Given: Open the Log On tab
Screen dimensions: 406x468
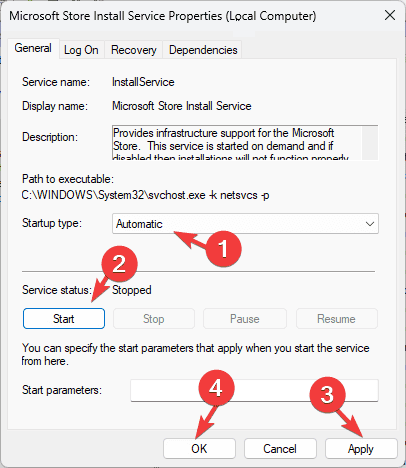Looking at the screenshot, I should pos(81,50).
